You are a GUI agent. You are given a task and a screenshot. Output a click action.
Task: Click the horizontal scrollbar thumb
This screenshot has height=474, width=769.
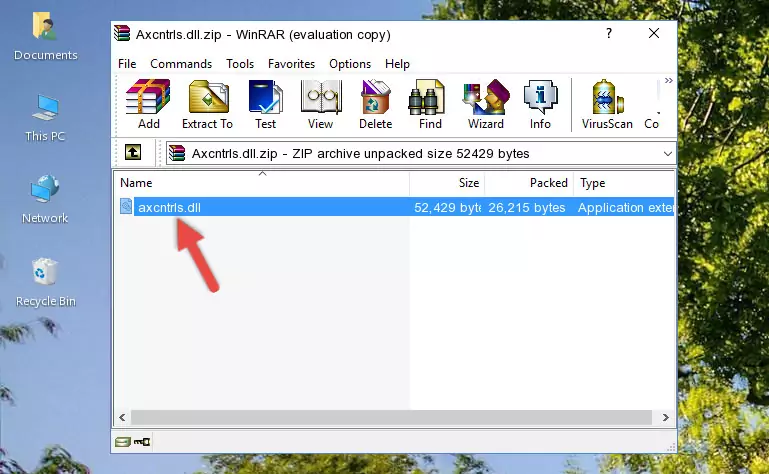[391, 418]
